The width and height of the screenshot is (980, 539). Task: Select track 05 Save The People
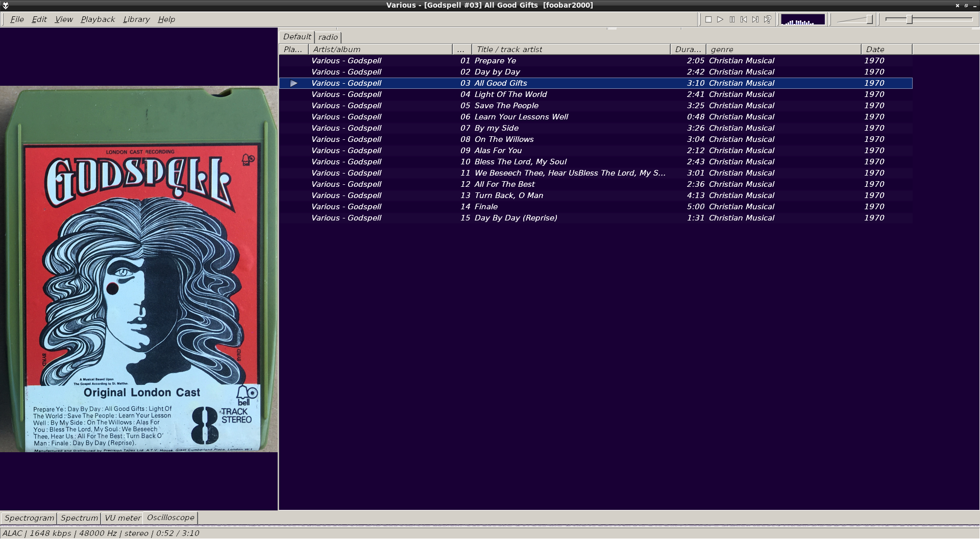pyautogui.click(x=596, y=106)
